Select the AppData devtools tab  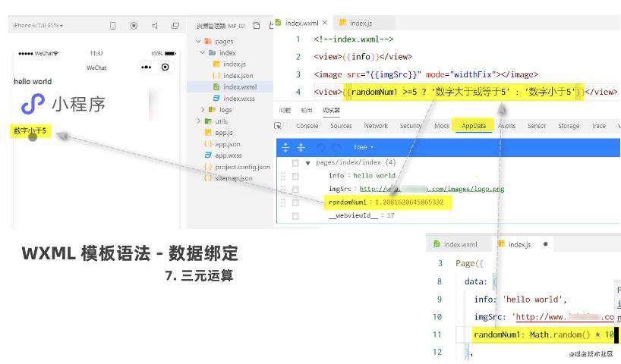pyautogui.click(x=474, y=126)
